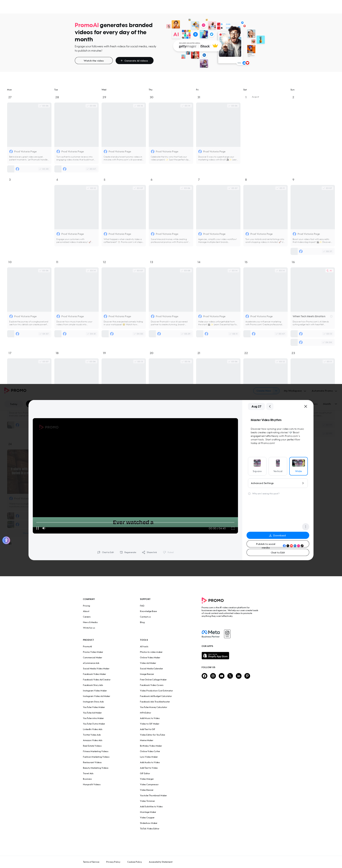Open video thumbnail for day 12

coord(123,289)
